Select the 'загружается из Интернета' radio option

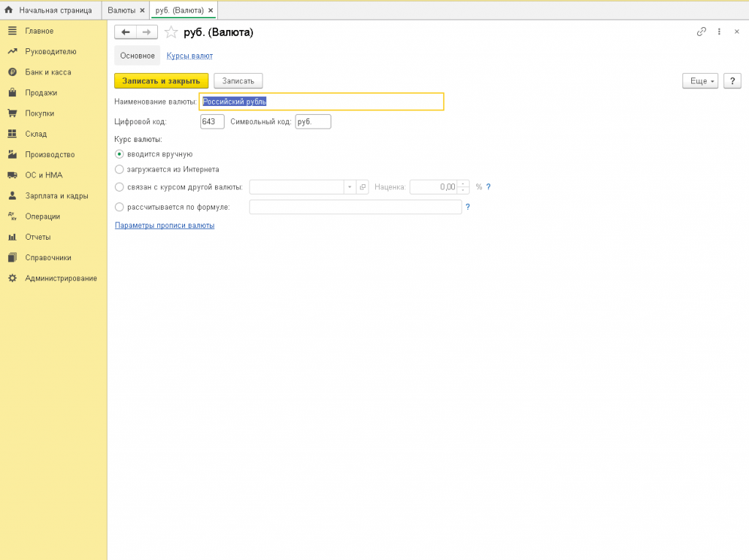coord(119,169)
